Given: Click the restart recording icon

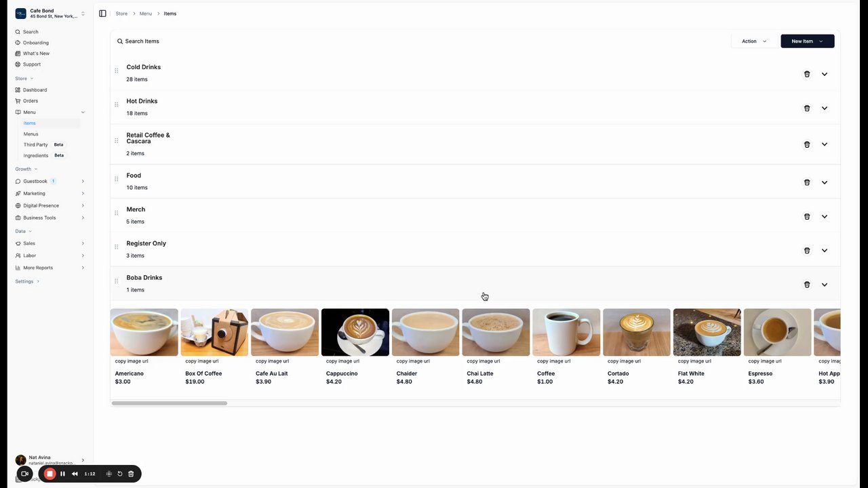Looking at the screenshot, I should pyautogui.click(x=120, y=474).
